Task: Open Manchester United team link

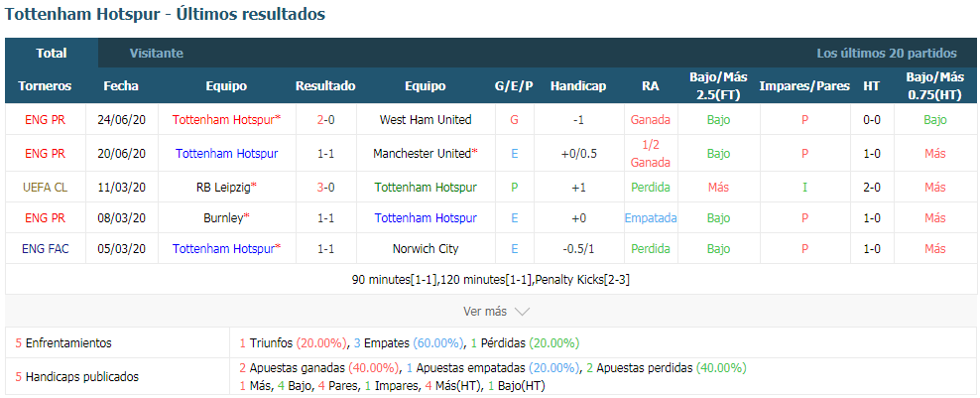Action: (425, 153)
